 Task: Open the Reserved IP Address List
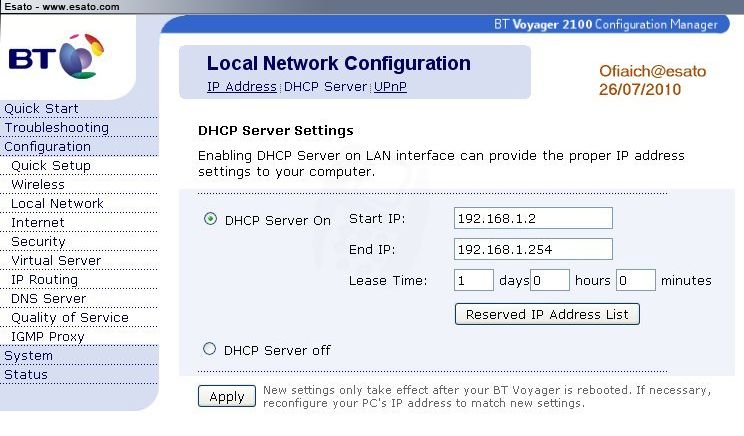[x=547, y=314]
